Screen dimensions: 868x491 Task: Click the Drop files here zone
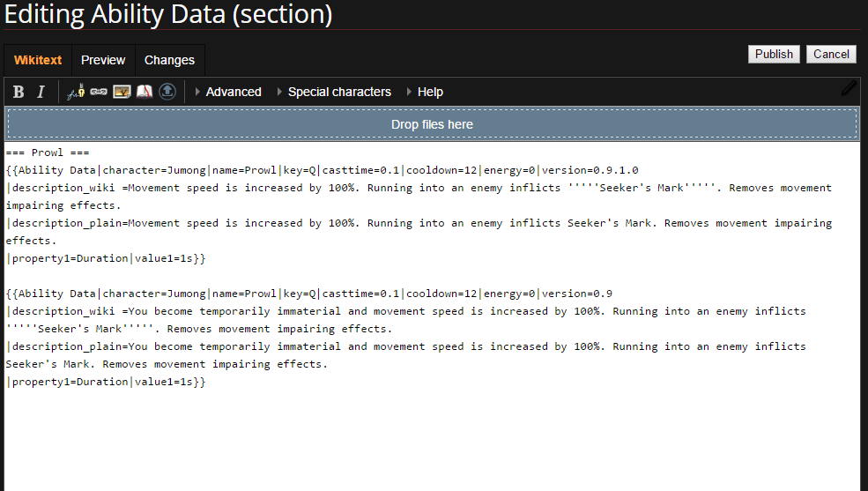tap(432, 124)
